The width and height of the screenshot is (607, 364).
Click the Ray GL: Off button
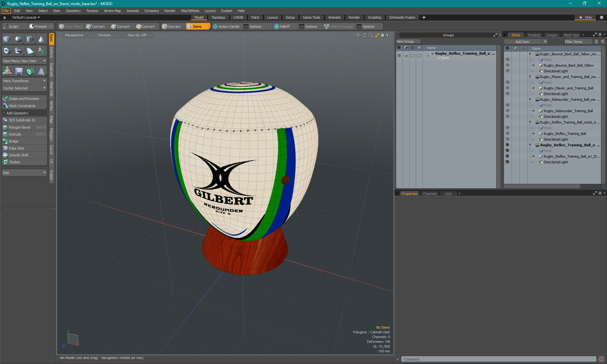pos(138,35)
